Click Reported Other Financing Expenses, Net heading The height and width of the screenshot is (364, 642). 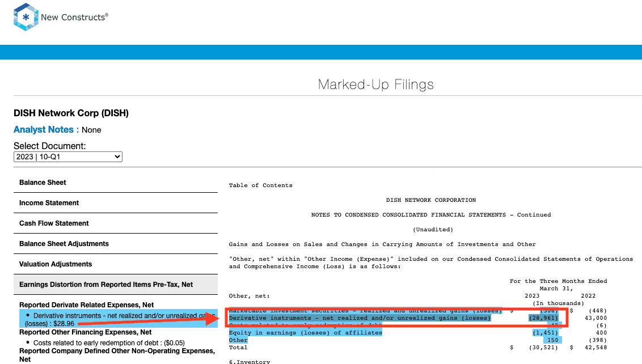coord(85,332)
